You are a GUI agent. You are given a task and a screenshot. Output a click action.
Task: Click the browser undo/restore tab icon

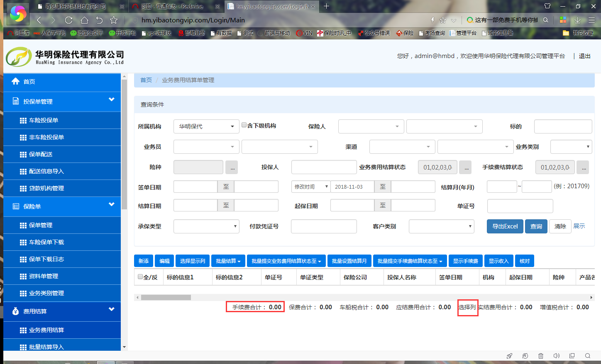tap(99, 20)
